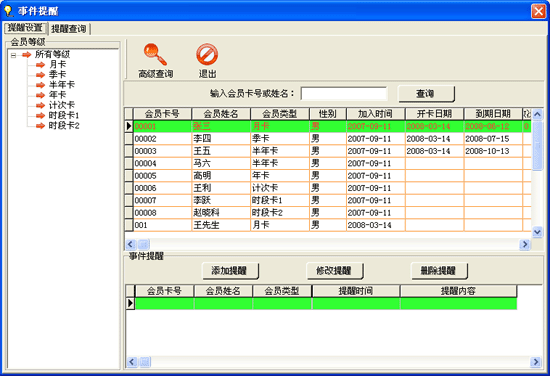Image resolution: width=550 pixels, height=376 pixels.
Task: Switch to the 提醒查询 tab
Action: (69, 29)
